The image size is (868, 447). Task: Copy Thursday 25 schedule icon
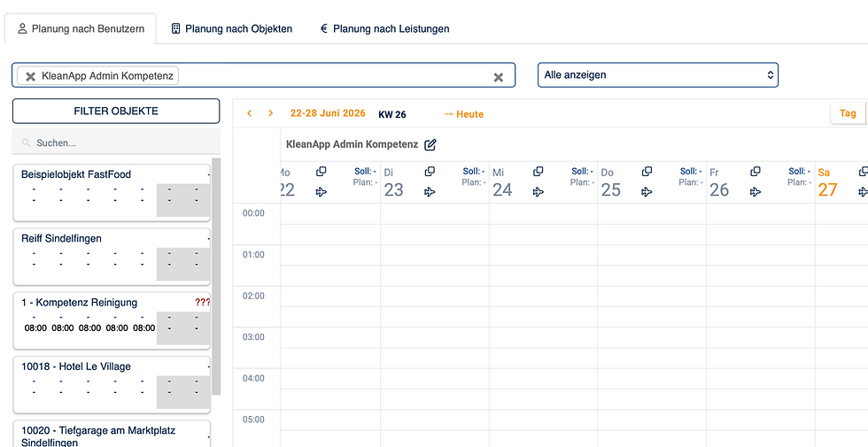(x=647, y=172)
